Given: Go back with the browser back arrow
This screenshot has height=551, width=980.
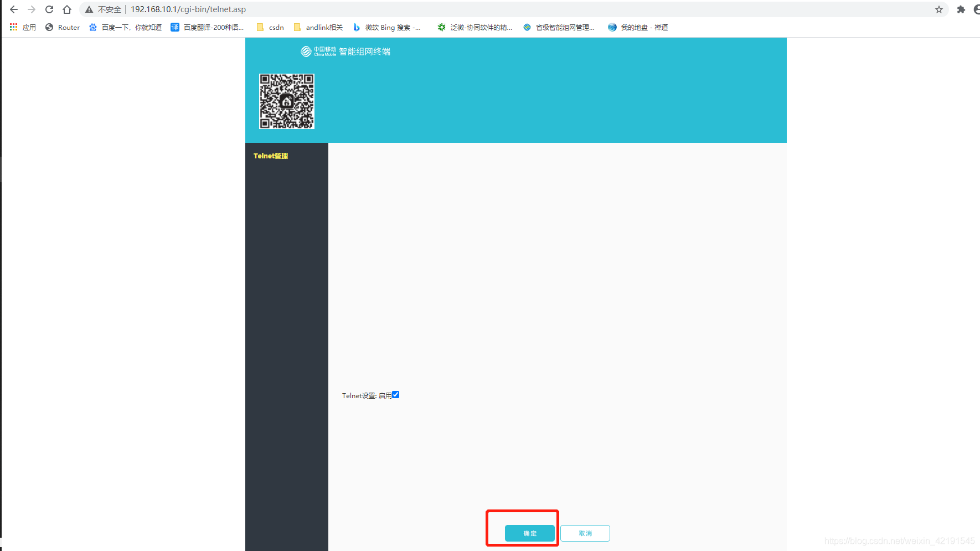Looking at the screenshot, I should click(x=14, y=9).
